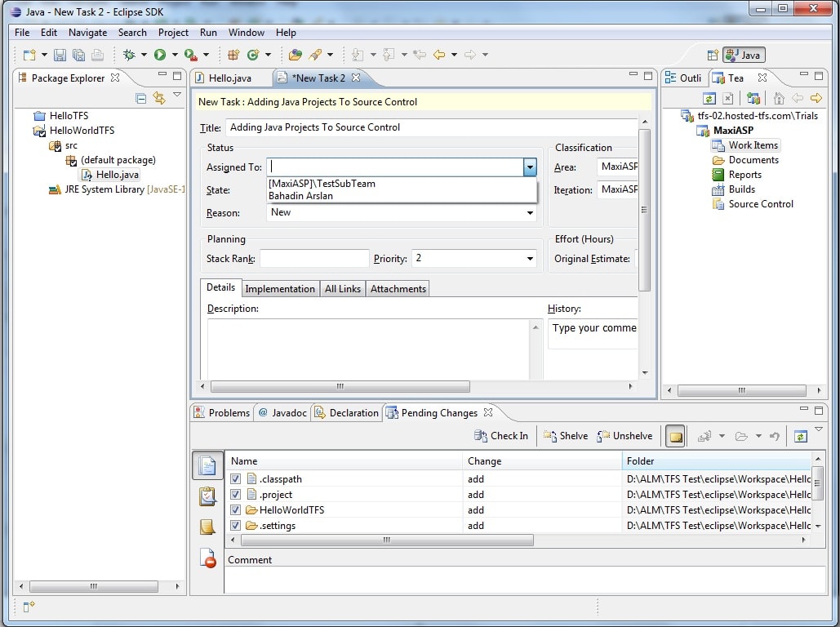Image resolution: width=840 pixels, height=627 pixels.
Task: Click the Debug bug icon
Action: [x=129, y=55]
